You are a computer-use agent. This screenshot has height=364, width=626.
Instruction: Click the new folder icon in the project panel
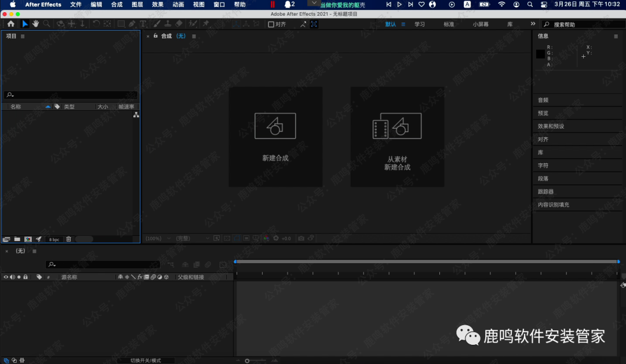click(x=17, y=239)
